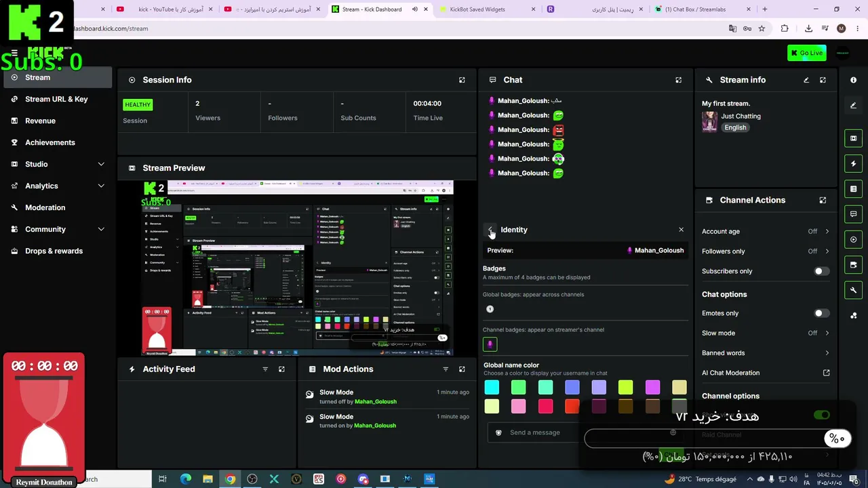Pick the cyan name color swatch
Viewport: 868px width, 488px height.
492,387
